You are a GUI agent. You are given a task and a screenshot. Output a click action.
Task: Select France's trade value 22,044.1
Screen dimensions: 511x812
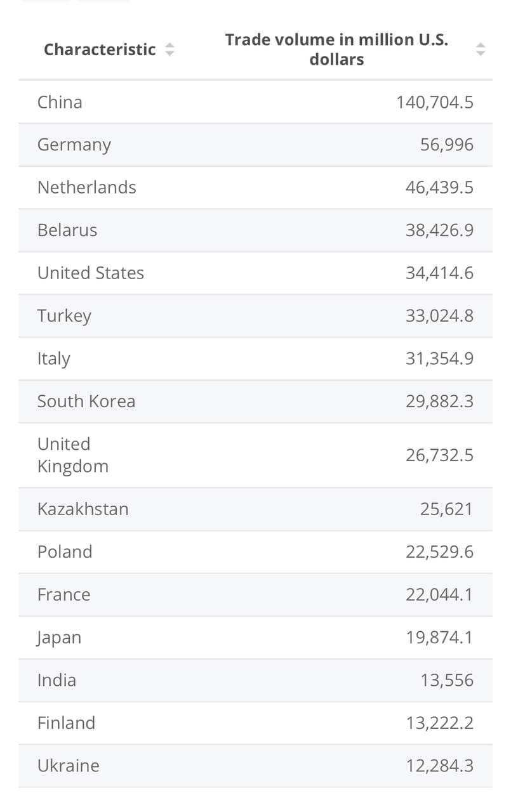coord(439,594)
